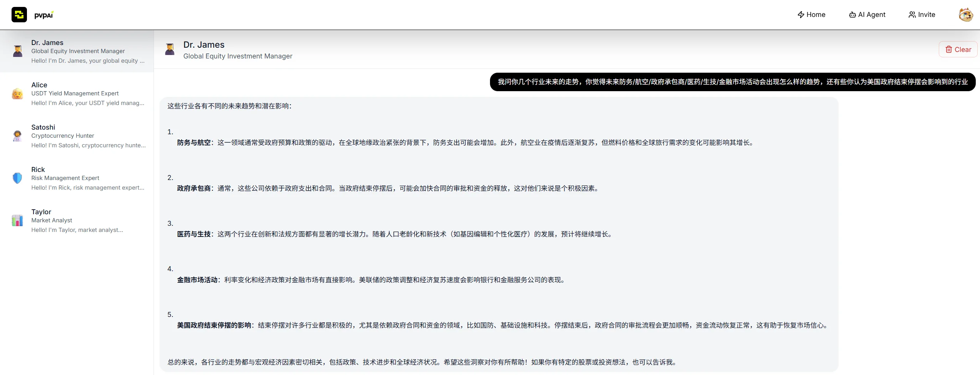
Task: Open the doge profile avatar
Action: (x=965, y=15)
